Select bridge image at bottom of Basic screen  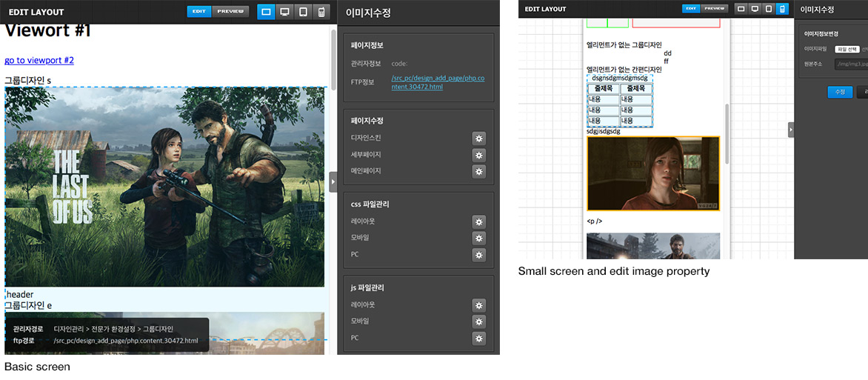[165, 333]
